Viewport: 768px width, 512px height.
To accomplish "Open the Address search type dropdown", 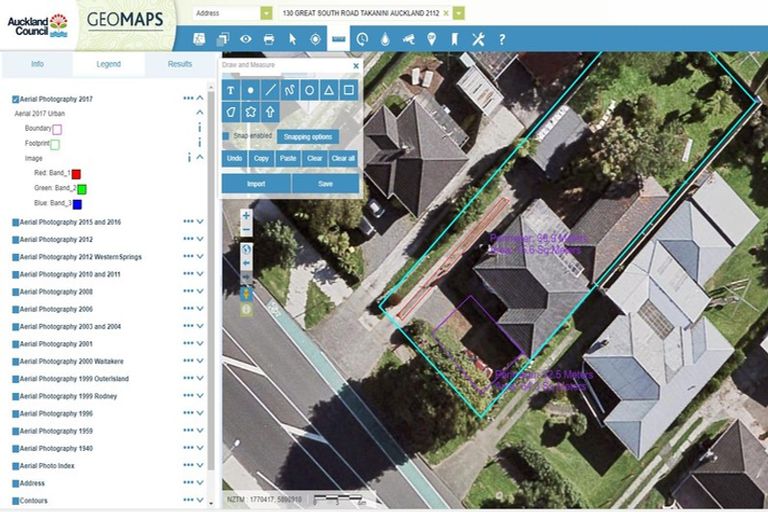I will coord(266,13).
